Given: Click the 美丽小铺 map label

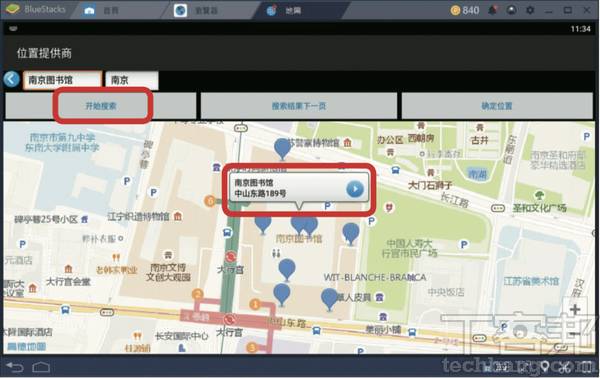Looking at the screenshot, I should [383, 329].
